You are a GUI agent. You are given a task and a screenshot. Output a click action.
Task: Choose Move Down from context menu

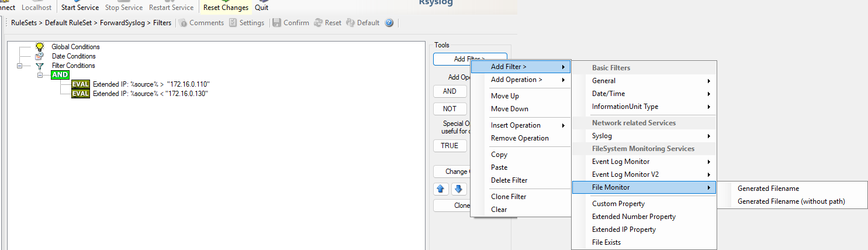(x=521, y=109)
